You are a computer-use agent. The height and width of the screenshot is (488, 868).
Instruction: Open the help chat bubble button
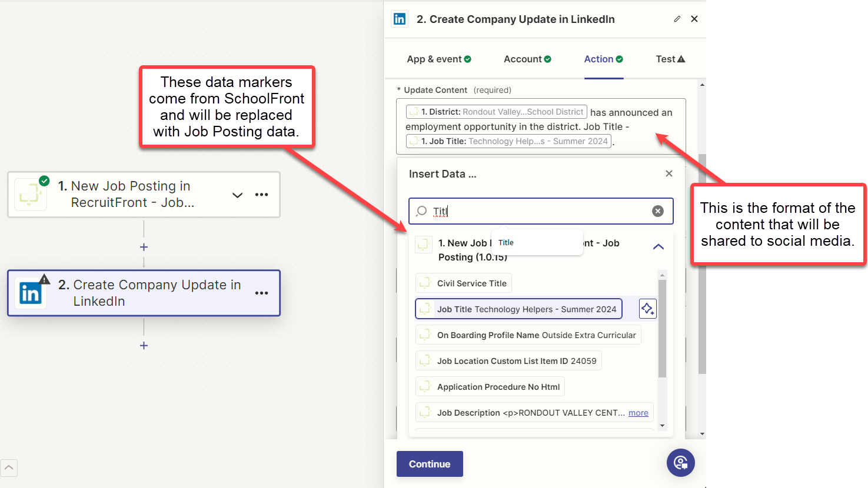(681, 463)
